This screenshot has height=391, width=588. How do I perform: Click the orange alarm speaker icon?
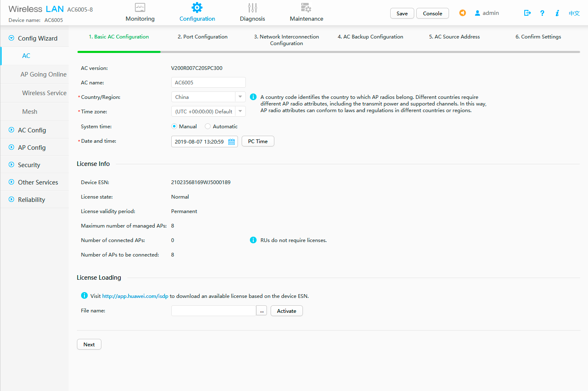(463, 13)
